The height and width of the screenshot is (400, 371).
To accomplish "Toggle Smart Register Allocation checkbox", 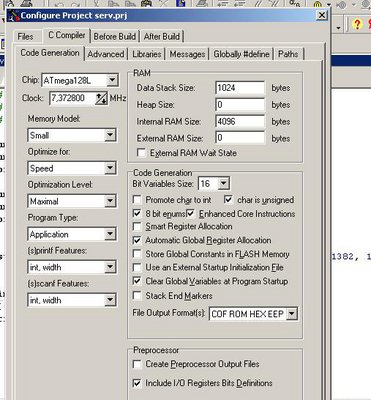I will [137, 227].
